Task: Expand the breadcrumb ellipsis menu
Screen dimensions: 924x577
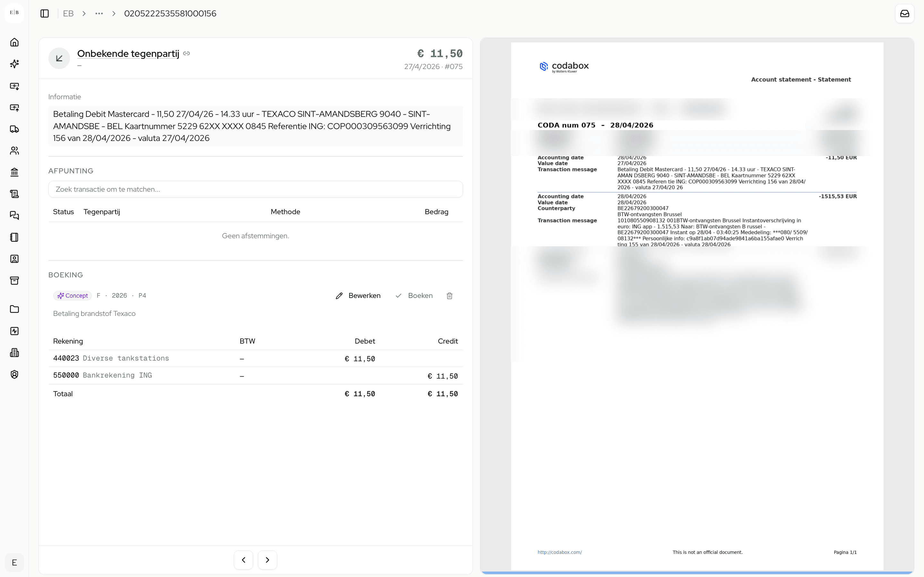Action: coord(99,13)
